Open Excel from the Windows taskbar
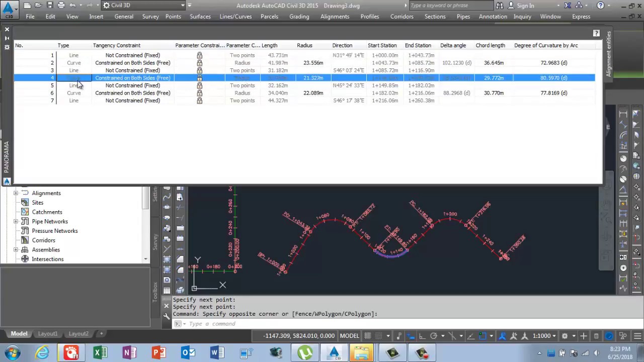 click(100, 353)
